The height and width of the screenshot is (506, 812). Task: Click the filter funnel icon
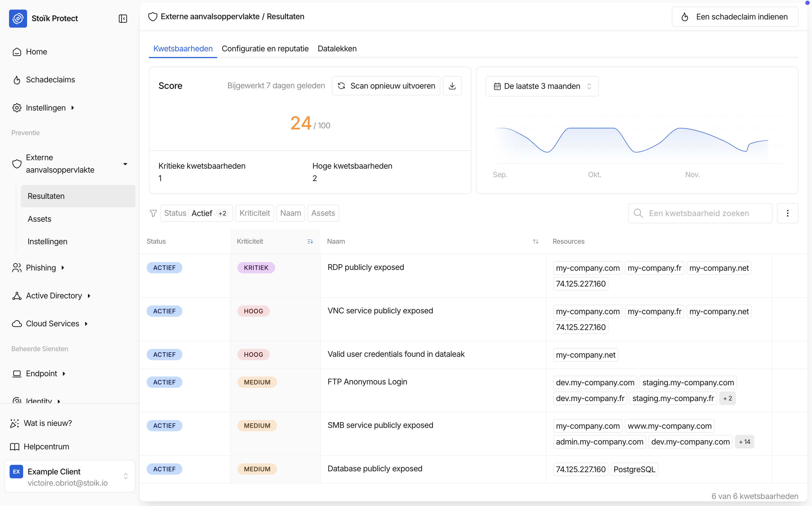tap(153, 213)
